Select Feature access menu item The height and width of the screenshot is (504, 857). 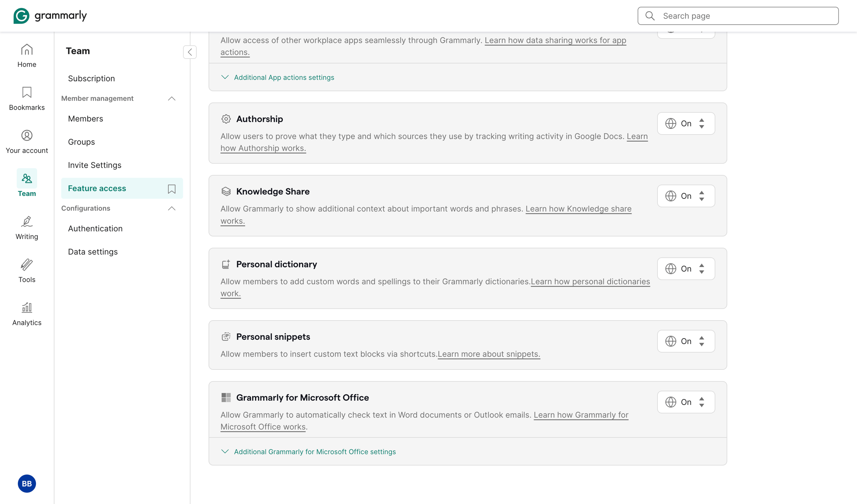(x=122, y=188)
